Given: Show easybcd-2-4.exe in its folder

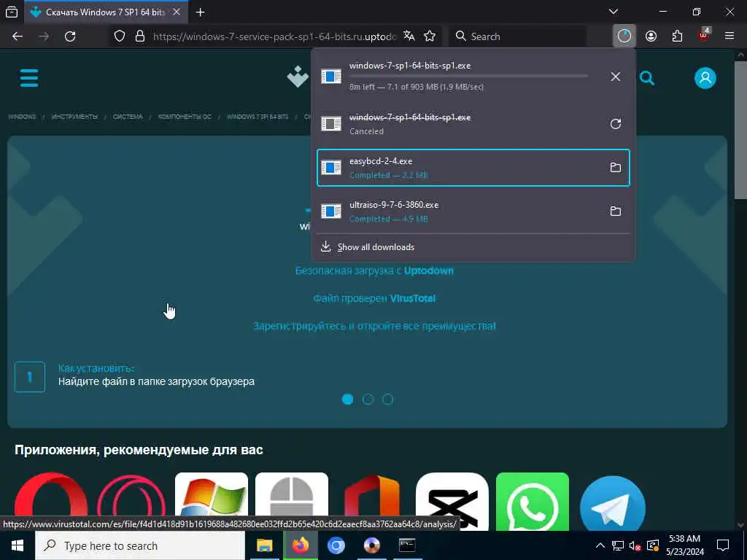Looking at the screenshot, I should pyautogui.click(x=616, y=168).
